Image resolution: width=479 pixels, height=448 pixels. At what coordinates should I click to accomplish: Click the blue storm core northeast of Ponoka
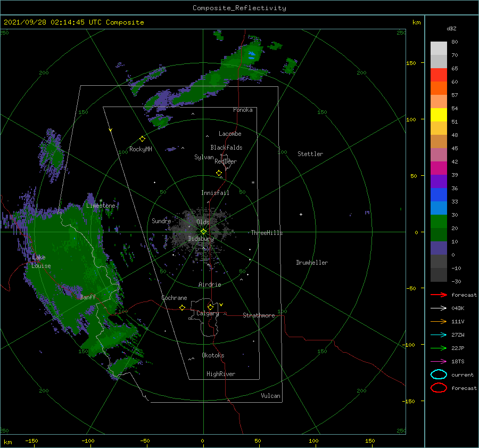point(252,55)
